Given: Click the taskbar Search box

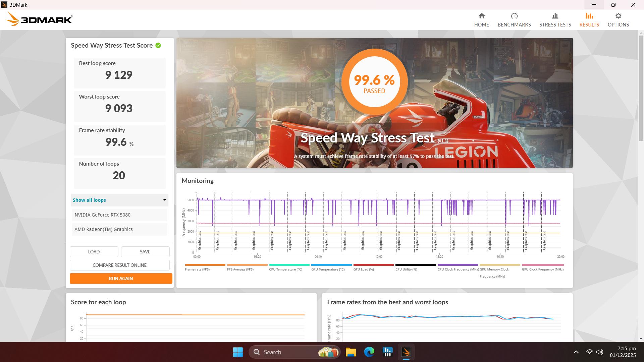Looking at the screenshot, I should coord(294,352).
